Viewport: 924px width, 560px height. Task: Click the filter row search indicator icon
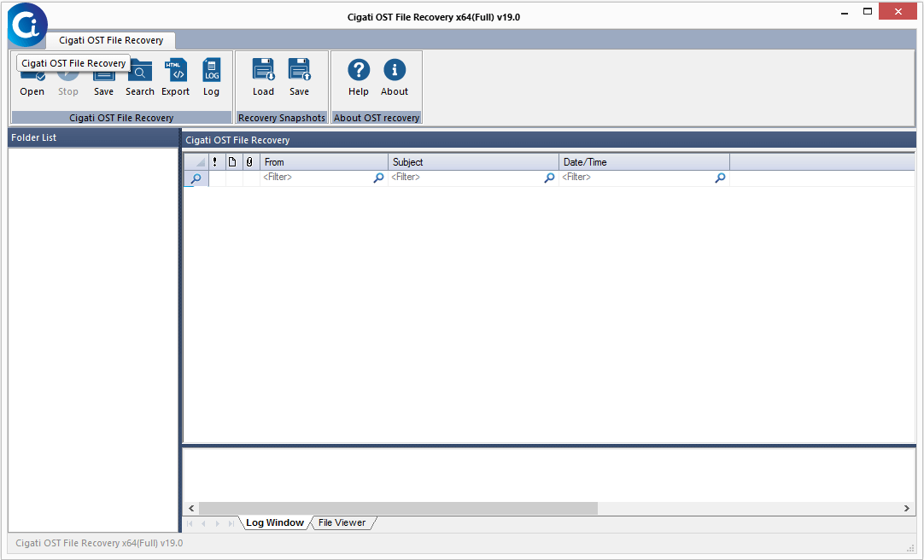pyautogui.click(x=196, y=178)
